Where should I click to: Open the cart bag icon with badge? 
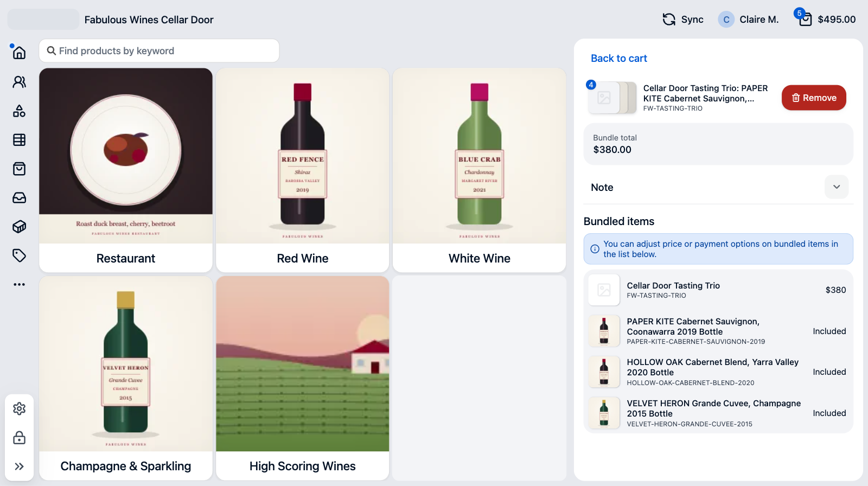coord(805,19)
